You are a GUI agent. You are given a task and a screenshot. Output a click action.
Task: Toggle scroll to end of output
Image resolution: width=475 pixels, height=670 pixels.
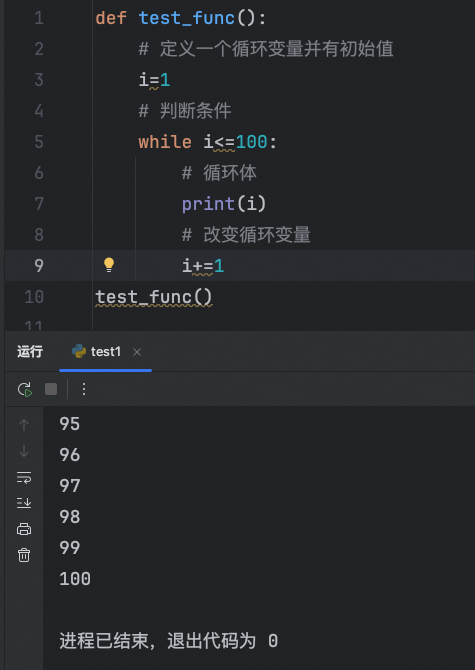pos(24,503)
